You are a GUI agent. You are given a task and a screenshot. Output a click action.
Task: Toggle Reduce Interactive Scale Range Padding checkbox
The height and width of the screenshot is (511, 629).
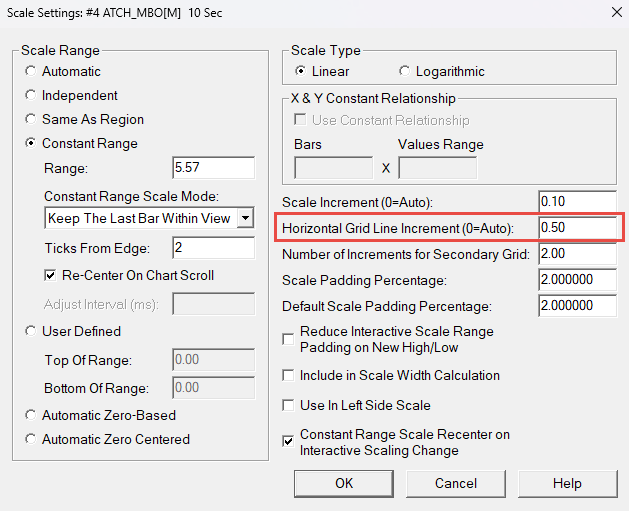coord(289,340)
